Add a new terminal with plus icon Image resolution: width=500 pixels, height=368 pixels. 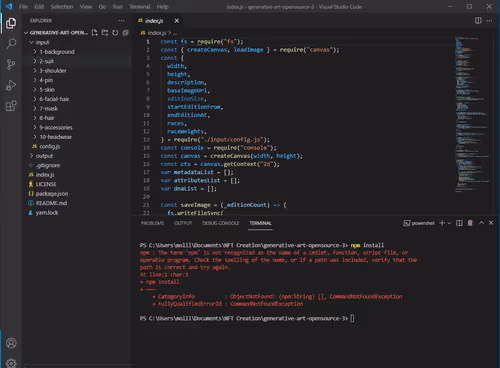coord(442,223)
